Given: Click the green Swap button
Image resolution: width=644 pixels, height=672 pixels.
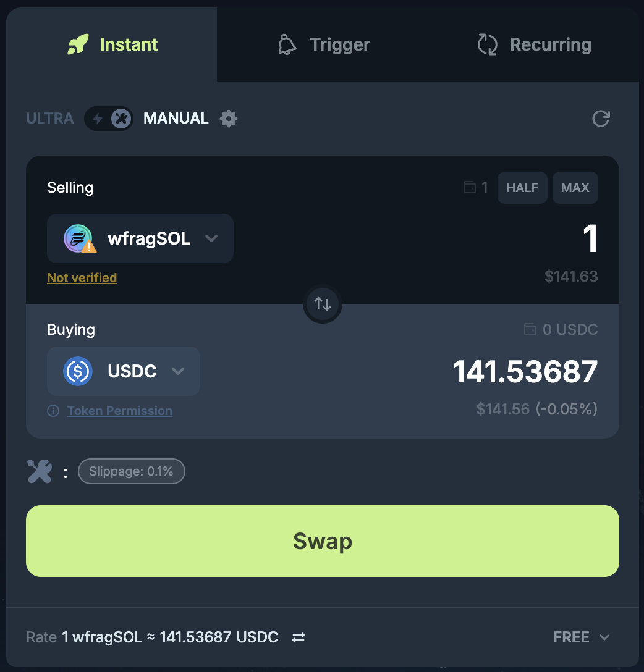Looking at the screenshot, I should coord(323,541).
